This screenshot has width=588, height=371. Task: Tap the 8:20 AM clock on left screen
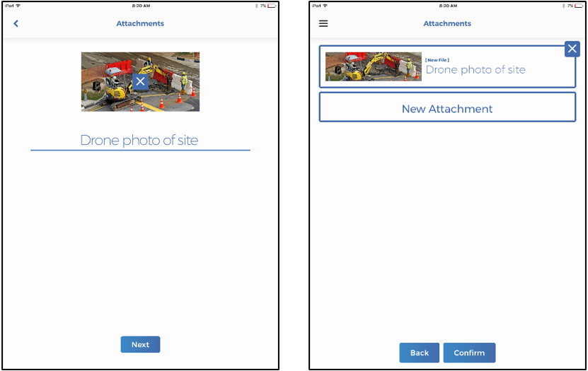[x=141, y=6]
